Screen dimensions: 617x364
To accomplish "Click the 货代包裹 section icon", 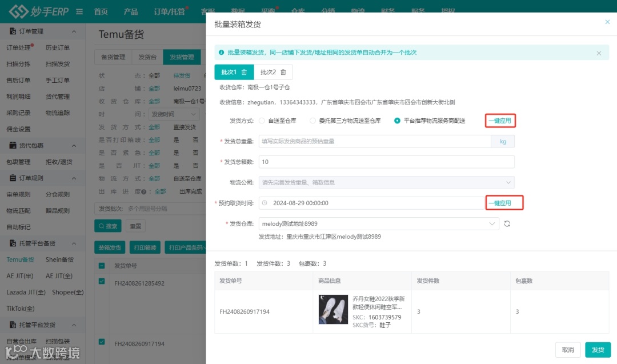I will [x=13, y=145].
